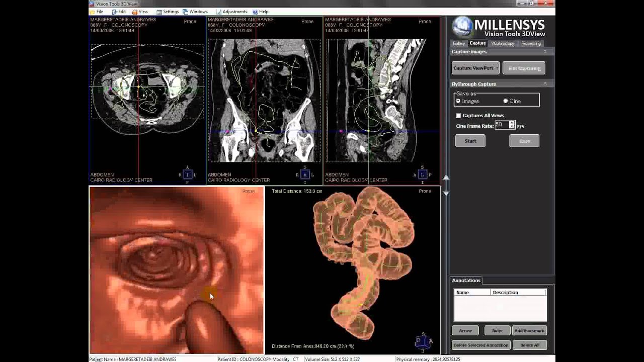Viewport: 644px width, 362px height.
Task: Open the Windows menu
Action: [195, 12]
